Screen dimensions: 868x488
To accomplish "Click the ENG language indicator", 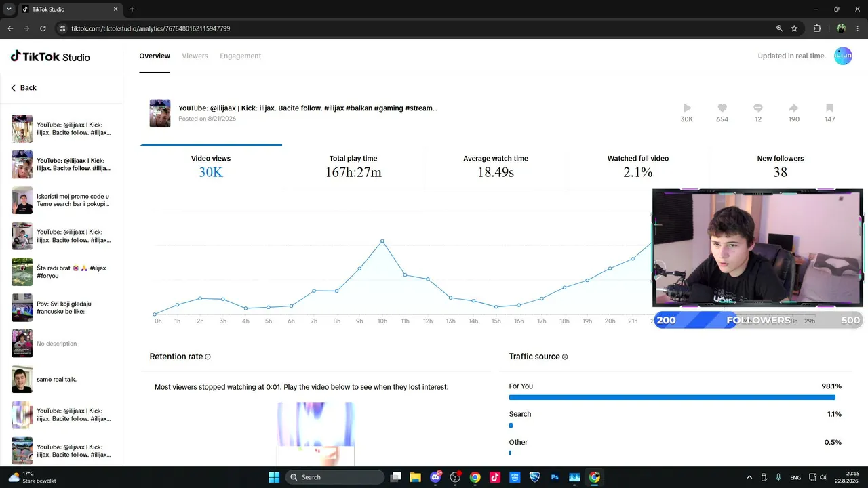I will pos(795,477).
